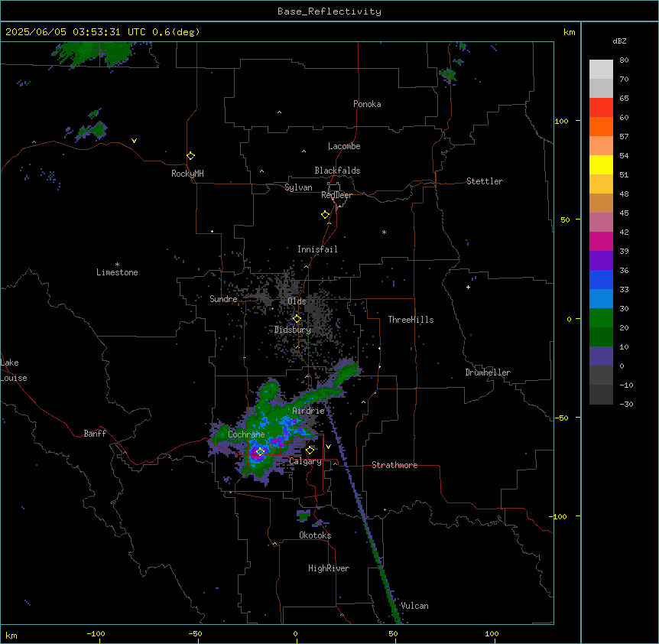Click the 2025/06/05 03:53:31 UTC timestamp
Viewport: 659px width, 644px height.
pos(76,32)
